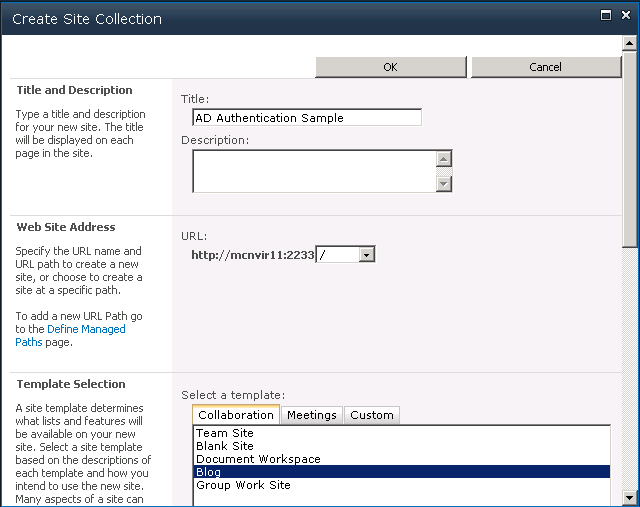Open the URL path dropdown
This screenshot has width=640, height=507.
(367, 255)
